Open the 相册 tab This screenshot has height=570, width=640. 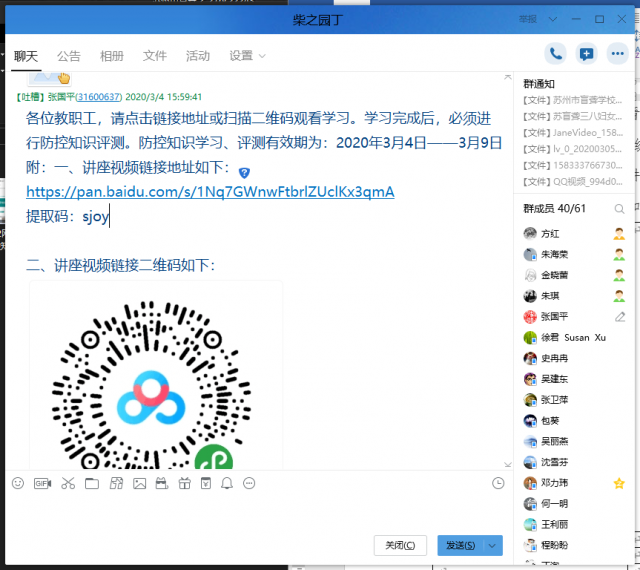112,56
